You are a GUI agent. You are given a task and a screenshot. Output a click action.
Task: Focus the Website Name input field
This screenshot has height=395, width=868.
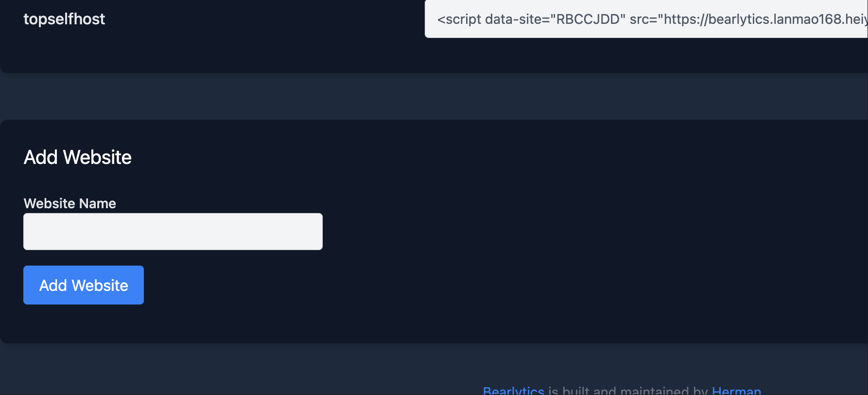click(x=173, y=232)
